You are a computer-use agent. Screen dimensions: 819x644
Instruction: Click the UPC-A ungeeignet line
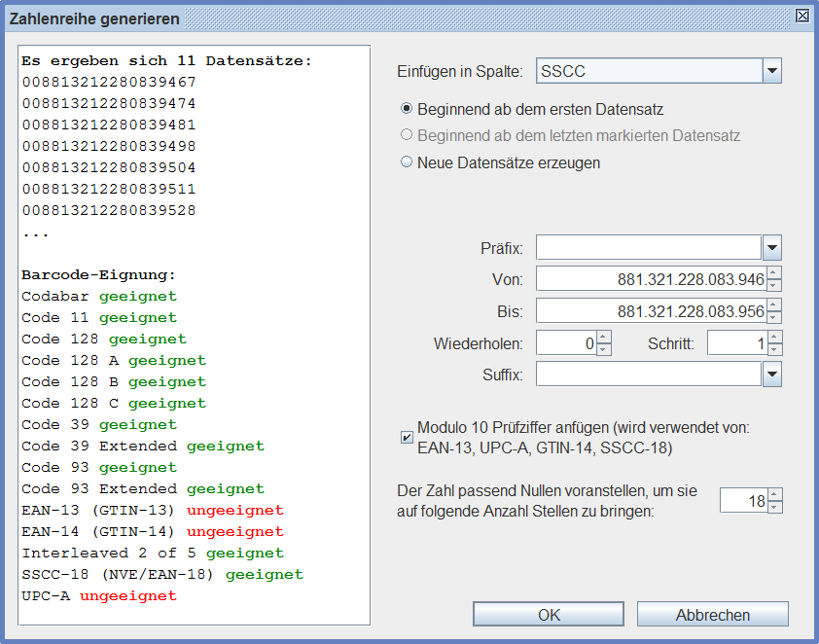[x=99, y=596]
